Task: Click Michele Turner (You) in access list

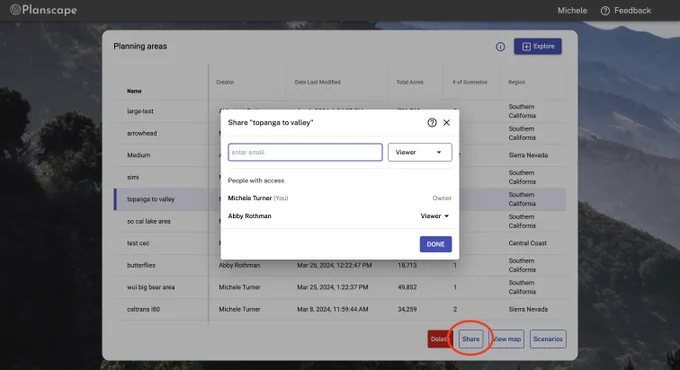Action: pyautogui.click(x=258, y=198)
